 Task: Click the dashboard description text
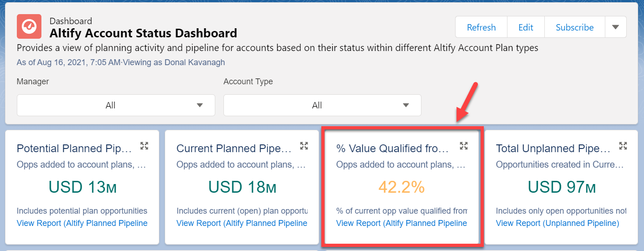[x=278, y=48]
